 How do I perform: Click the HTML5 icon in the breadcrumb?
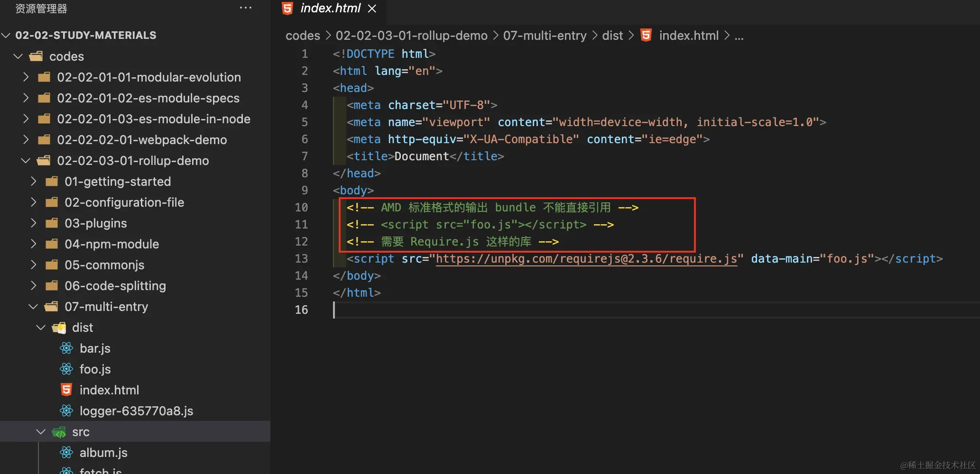pos(646,36)
